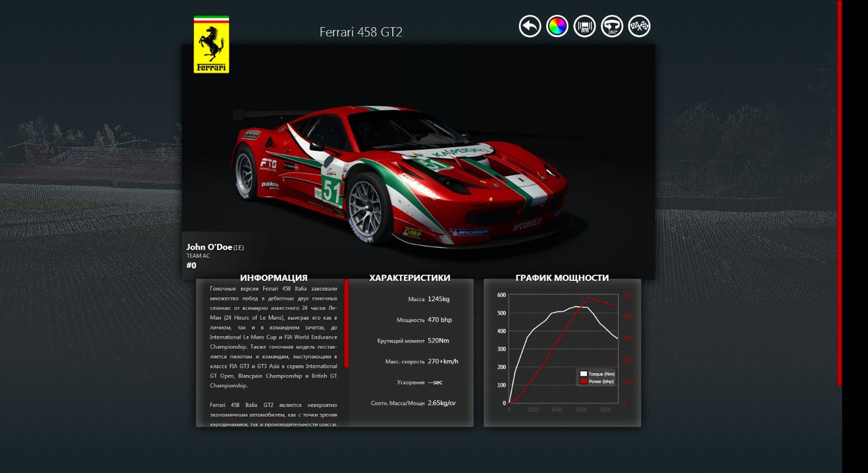Click the red scrollbar in the info panel
868x473 pixels.
click(x=346, y=323)
